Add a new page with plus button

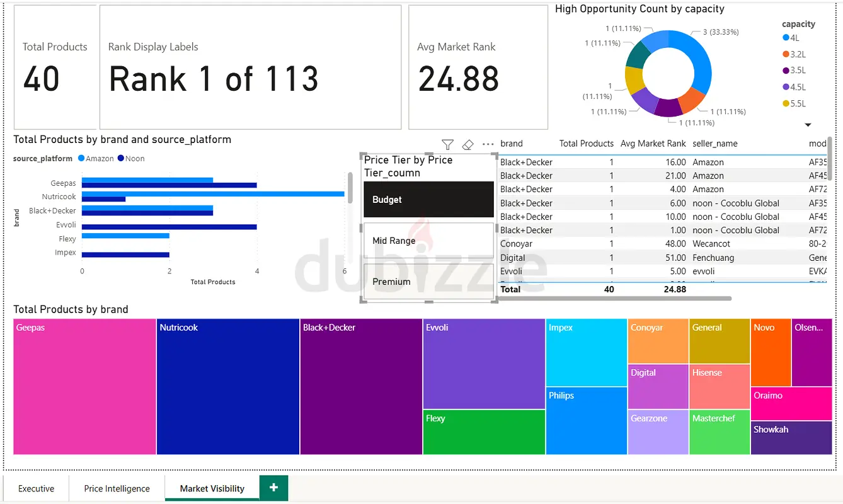click(273, 488)
